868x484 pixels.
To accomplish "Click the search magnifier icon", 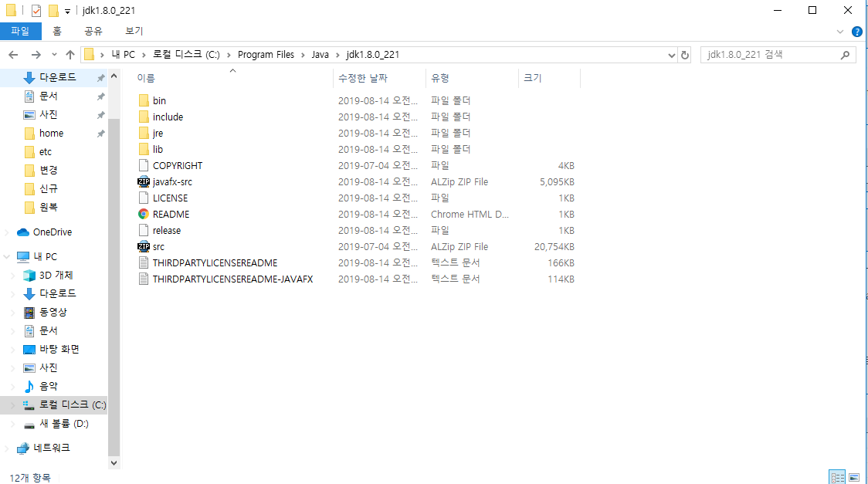I will 845,55.
